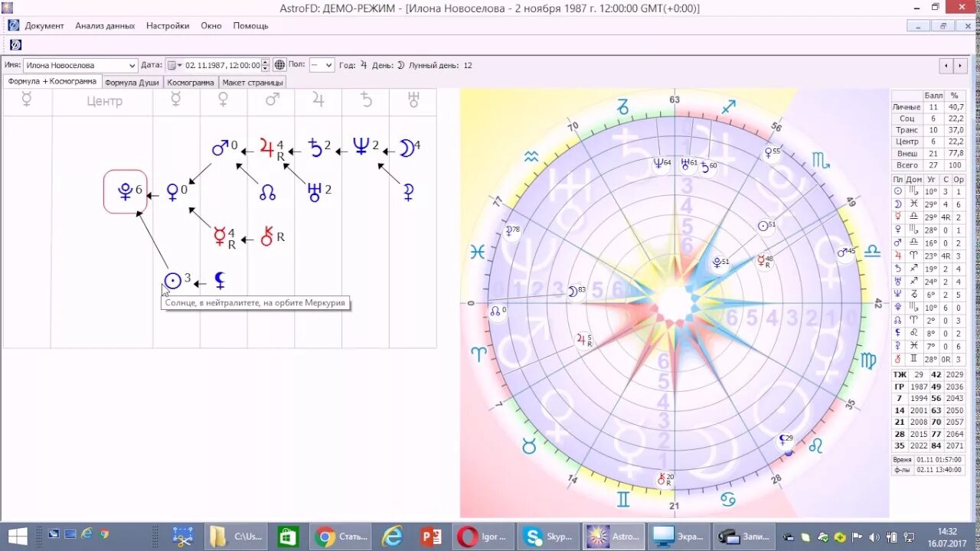
Task: Click Jupiter 5R marker on the chart
Action: (x=584, y=340)
